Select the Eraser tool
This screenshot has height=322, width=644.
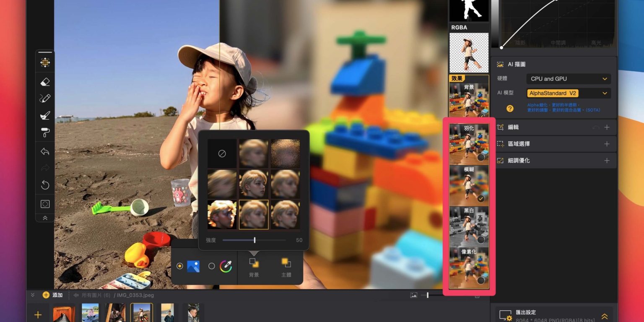pyautogui.click(x=45, y=82)
